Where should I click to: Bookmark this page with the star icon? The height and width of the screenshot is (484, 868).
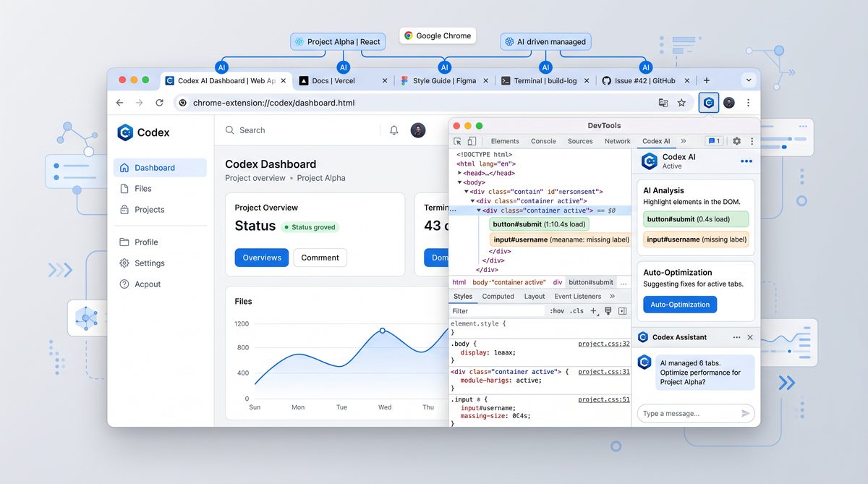click(x=681, y=103)
